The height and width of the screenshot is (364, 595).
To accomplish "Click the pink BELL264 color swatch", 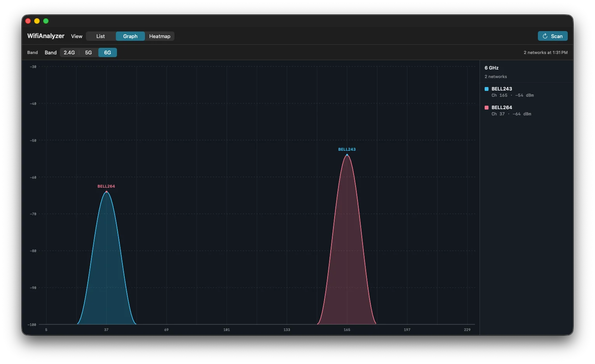I will [x=487, y=108].
